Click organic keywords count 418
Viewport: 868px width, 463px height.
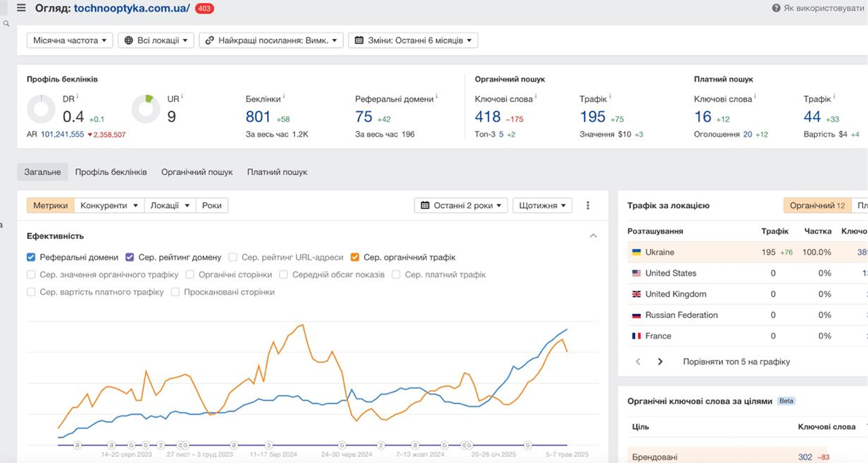pyautogui.click(x=488, y=117)
